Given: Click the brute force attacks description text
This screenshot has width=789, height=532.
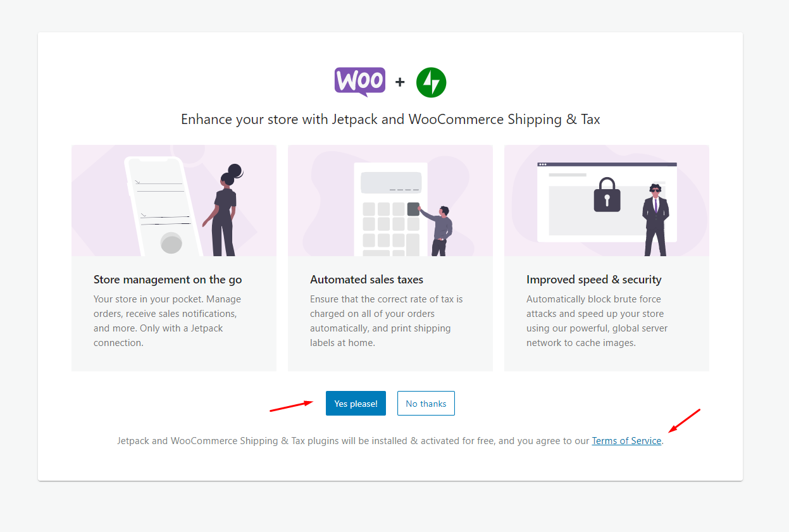Looking at the screenshot, I should [597, 321].
